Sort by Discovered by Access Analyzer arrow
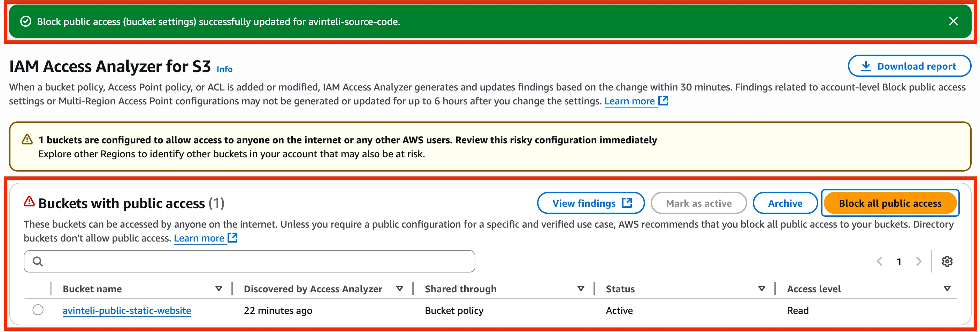Screen dimensions: 980x332 [399, 289]
